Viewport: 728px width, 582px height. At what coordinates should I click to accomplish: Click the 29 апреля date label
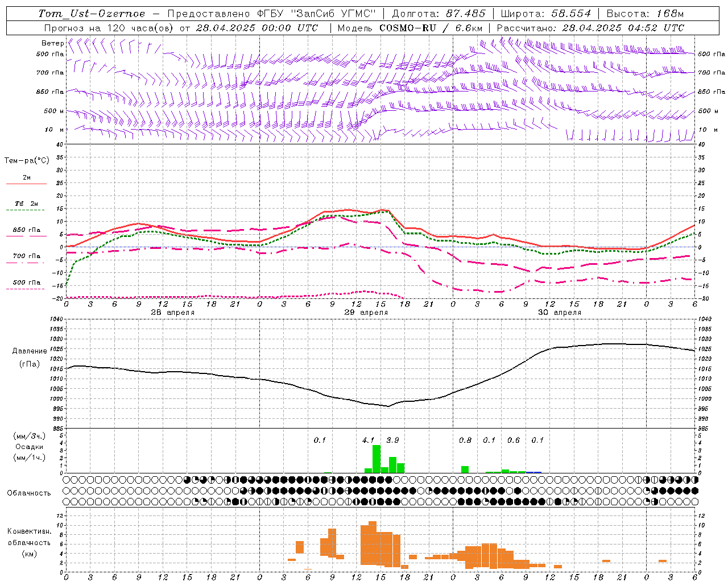366,313
